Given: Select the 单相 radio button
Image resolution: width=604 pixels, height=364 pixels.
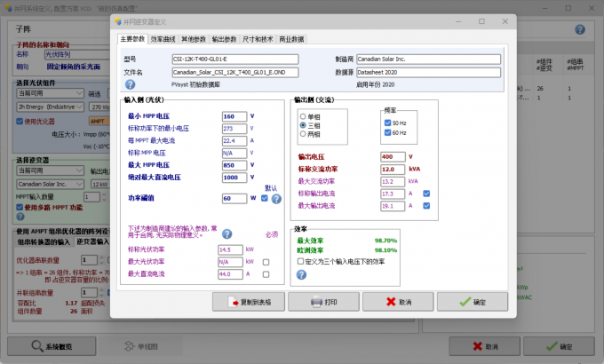Looking at the screenshot, I should (303, 116).
